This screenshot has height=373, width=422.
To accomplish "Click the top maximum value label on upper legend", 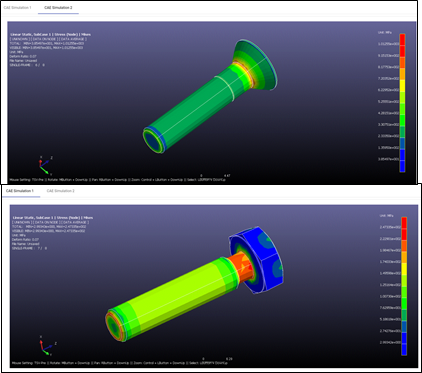I will pos(388,44).
